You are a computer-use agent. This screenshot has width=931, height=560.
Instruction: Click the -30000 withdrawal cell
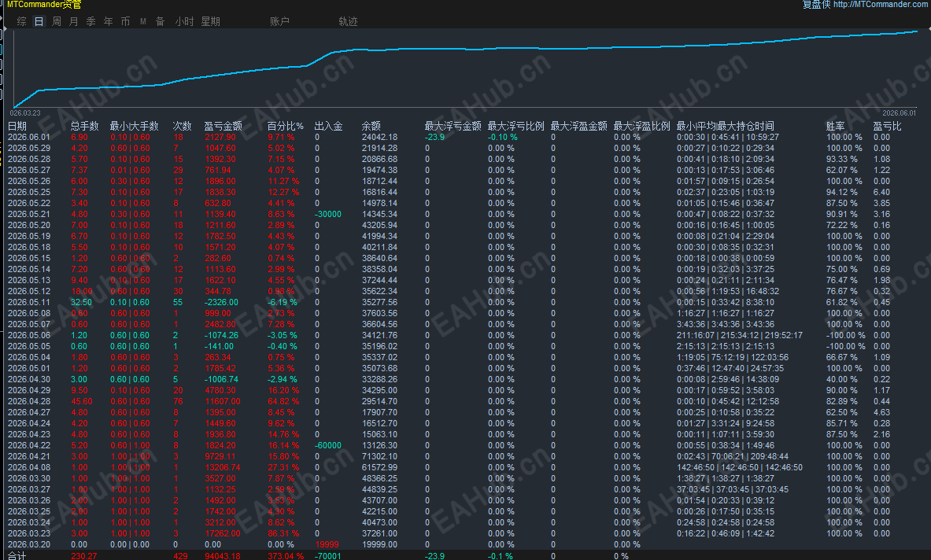click(x=327, y=214)
